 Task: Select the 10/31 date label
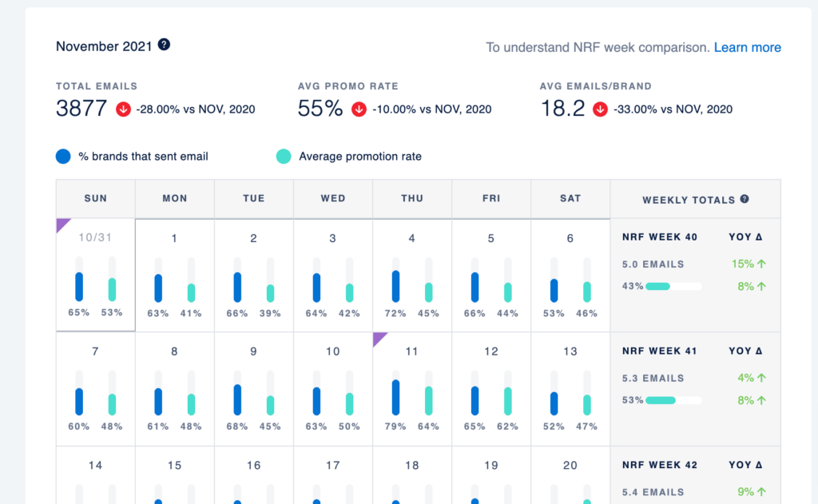tap(95, 238)
